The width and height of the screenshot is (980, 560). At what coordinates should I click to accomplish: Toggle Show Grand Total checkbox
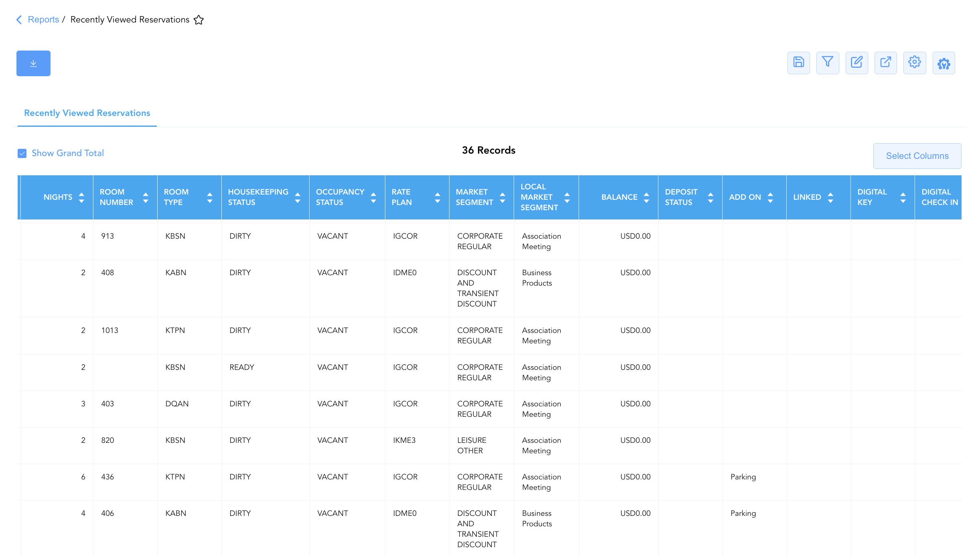tap(22, 153)
